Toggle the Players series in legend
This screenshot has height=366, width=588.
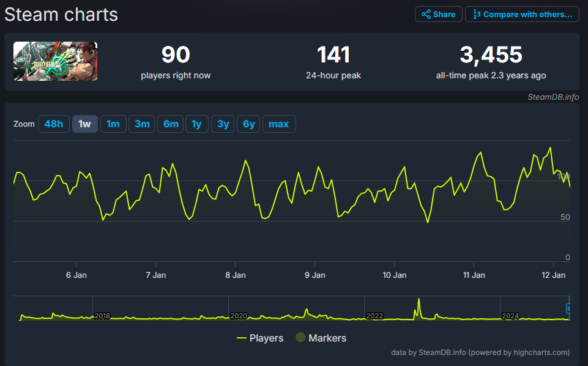260,338
